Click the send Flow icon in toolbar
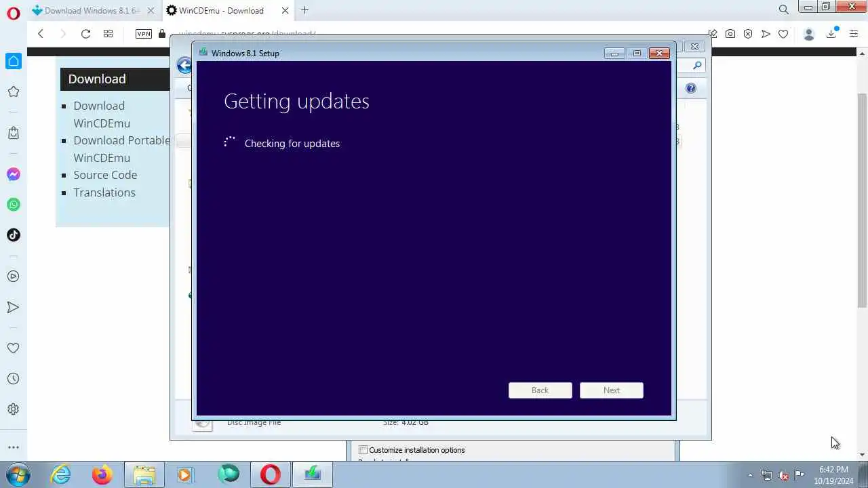The width and height of the screenshot is (868, 488). [766, 34]
